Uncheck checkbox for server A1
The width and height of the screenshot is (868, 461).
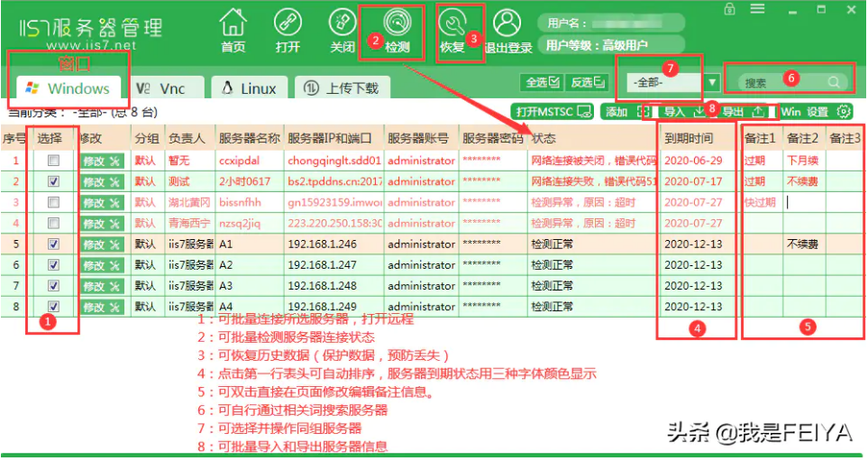tap(53, 244)
